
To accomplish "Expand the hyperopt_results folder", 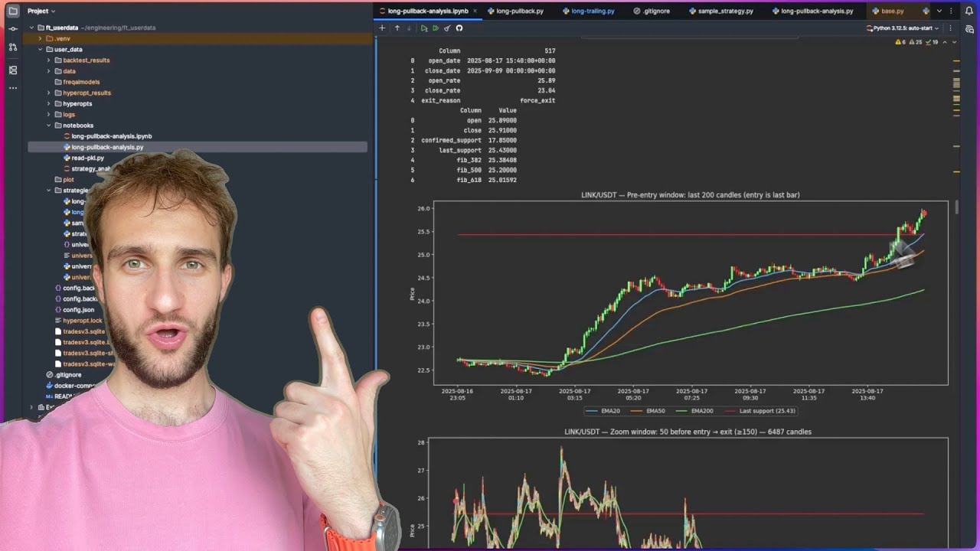I will (x=48, y=93).
